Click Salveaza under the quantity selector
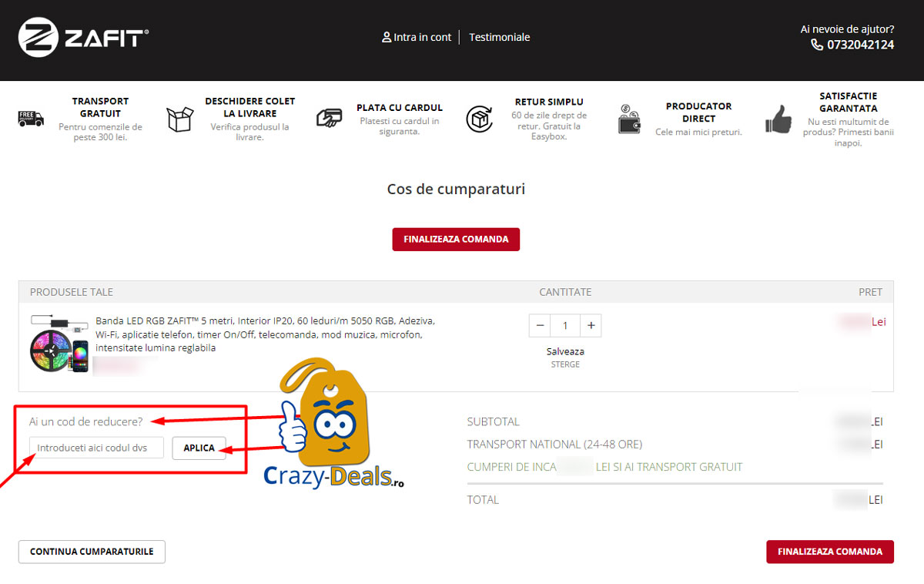The width and height of the screenshot is (924, 584). [x=565, y=351]
